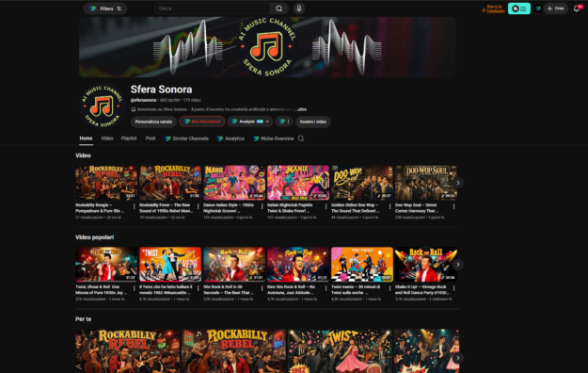Open Doo Wop Soul video thumbnail
Screen dimensions: 588x373
click(x=426, y=183)
